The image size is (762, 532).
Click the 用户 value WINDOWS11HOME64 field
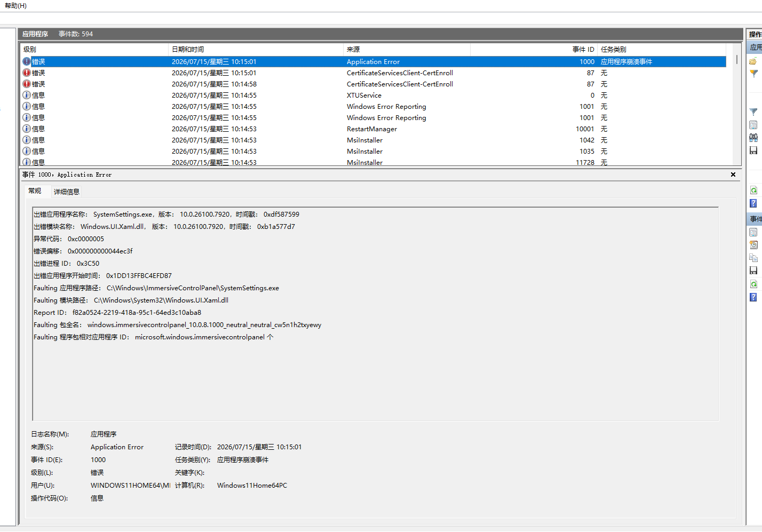[x=130, y=485]
